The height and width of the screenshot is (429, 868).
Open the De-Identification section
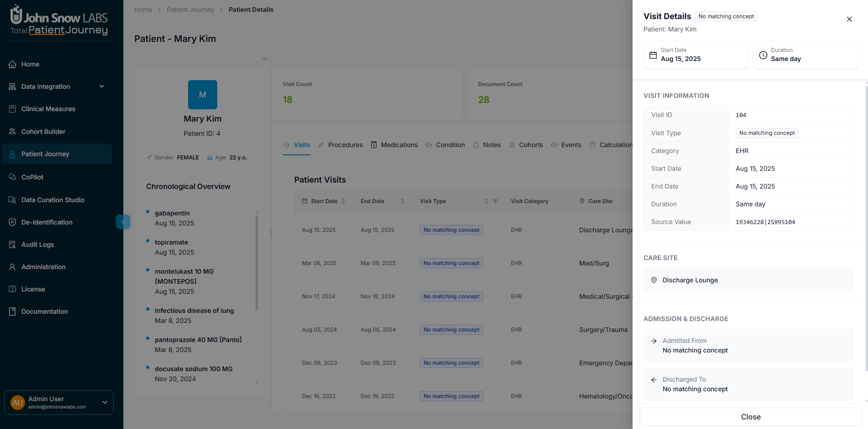(47, 222)
